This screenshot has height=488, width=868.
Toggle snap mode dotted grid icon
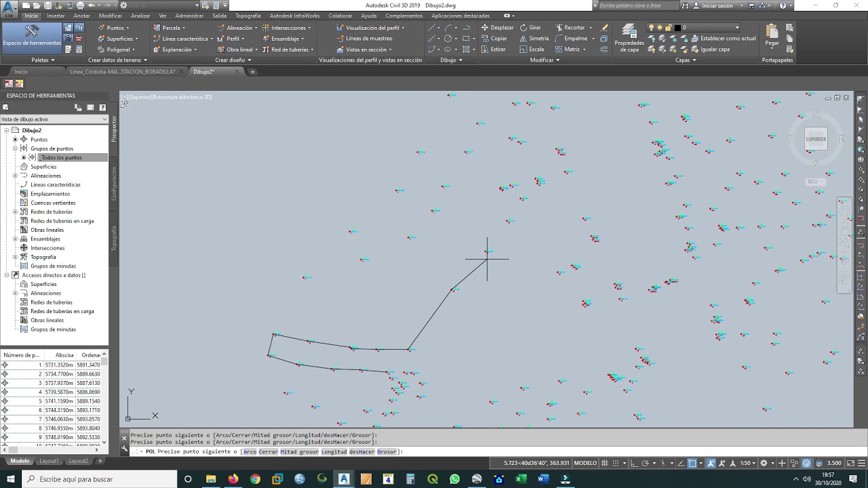(617, 463)
